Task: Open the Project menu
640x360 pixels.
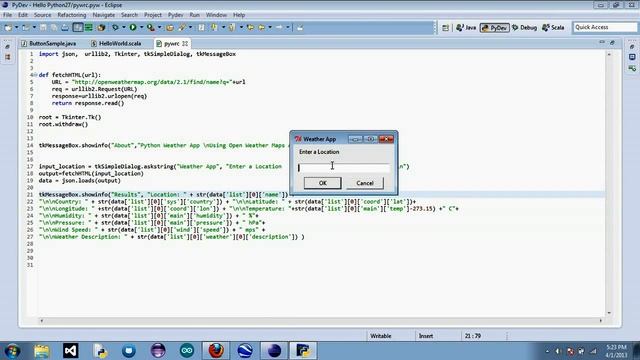Action: 153,15
